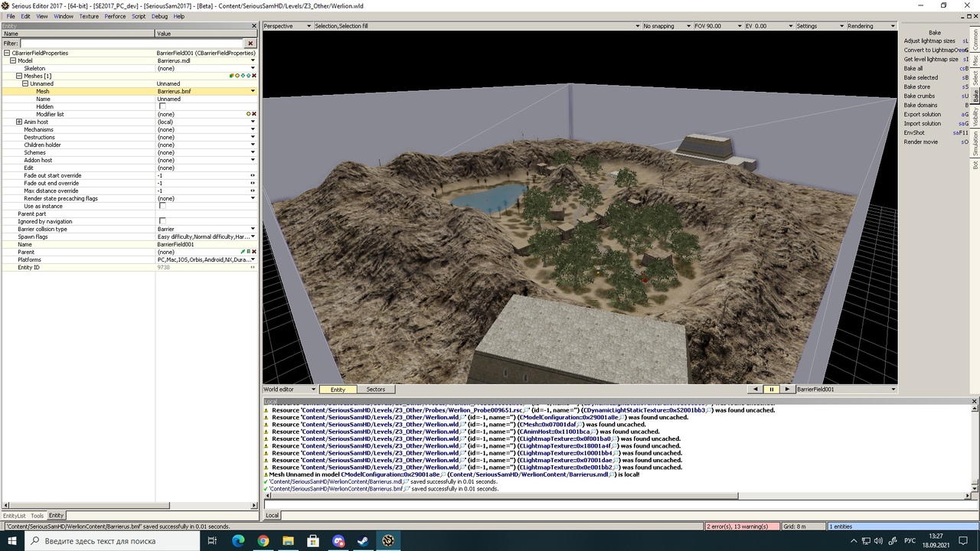Click Adjust lightmap sizes
The height and width of the screenshot is (551, 980).
[x=929, y=41]
